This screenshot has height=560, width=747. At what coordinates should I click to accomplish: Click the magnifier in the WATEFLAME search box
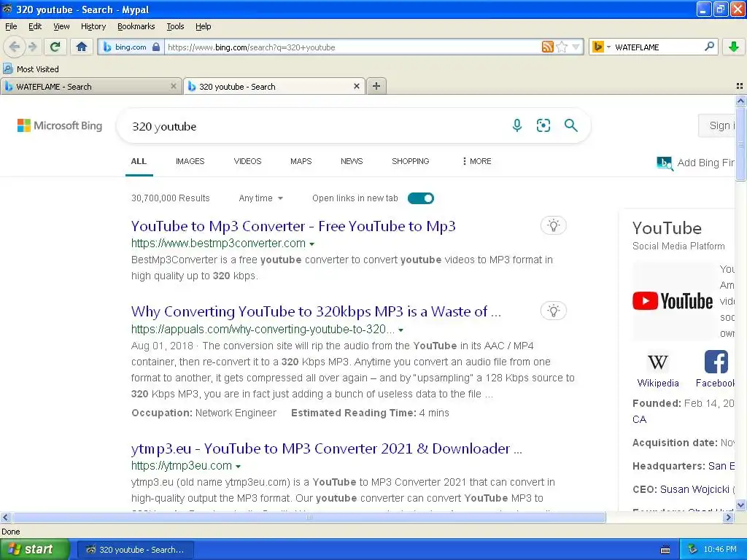point(709,47)
